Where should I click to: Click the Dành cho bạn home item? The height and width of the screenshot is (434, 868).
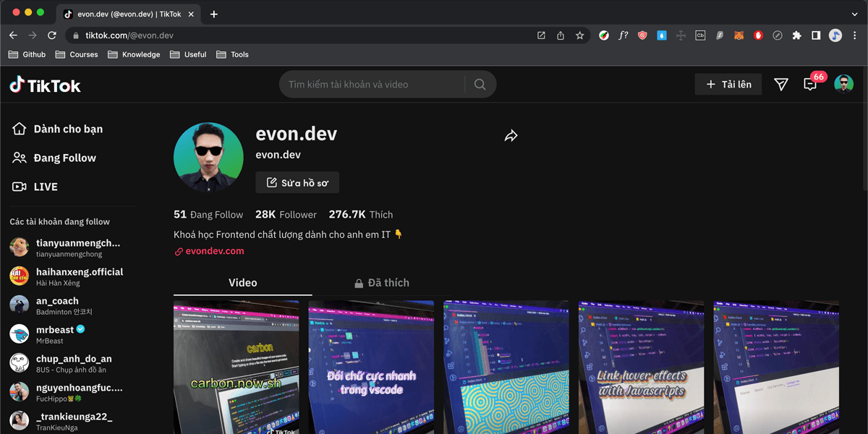58,129
